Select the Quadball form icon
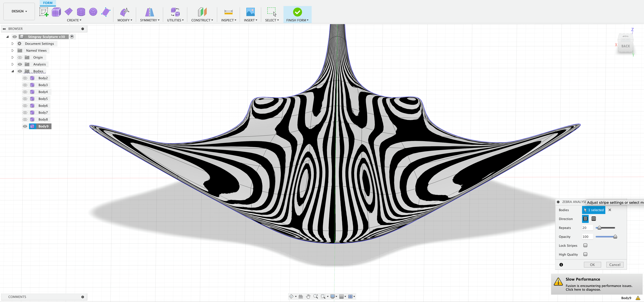The width and height of the screenshot is (644, 302). 93,12
